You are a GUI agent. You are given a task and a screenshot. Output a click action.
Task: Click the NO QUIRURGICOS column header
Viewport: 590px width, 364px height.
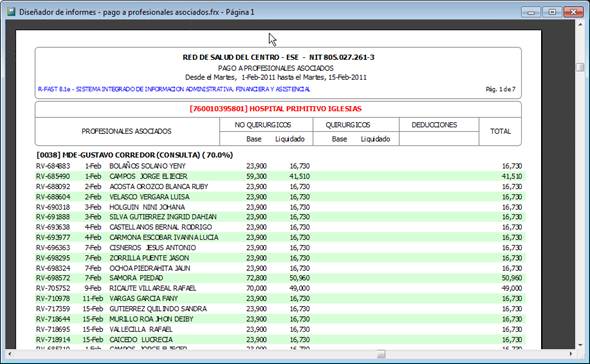coord(263,125)
